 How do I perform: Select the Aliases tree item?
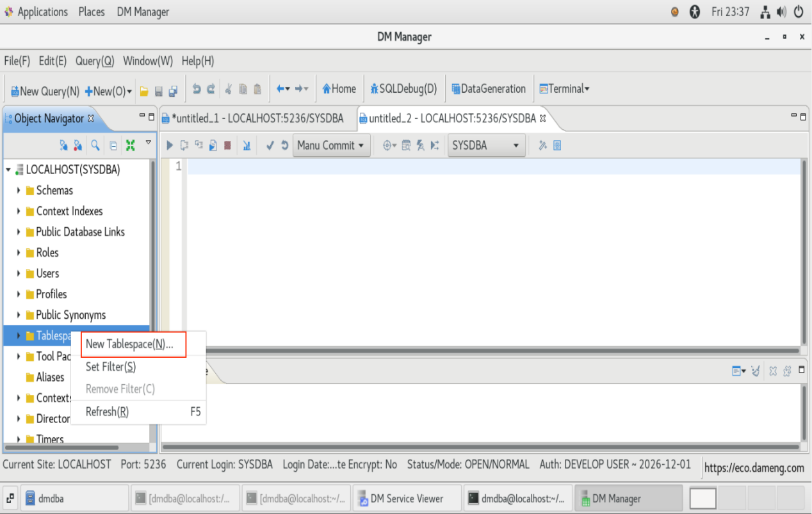[50, 377]
